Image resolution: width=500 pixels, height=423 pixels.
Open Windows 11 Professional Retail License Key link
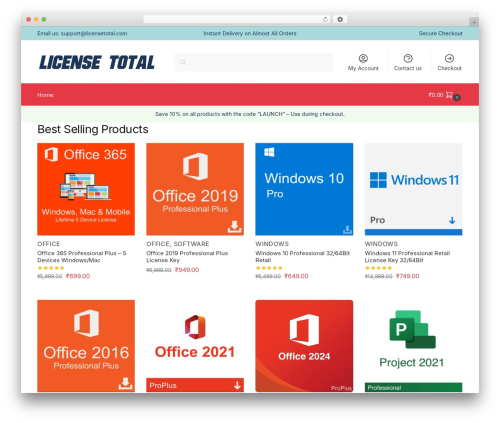(407, 257)
